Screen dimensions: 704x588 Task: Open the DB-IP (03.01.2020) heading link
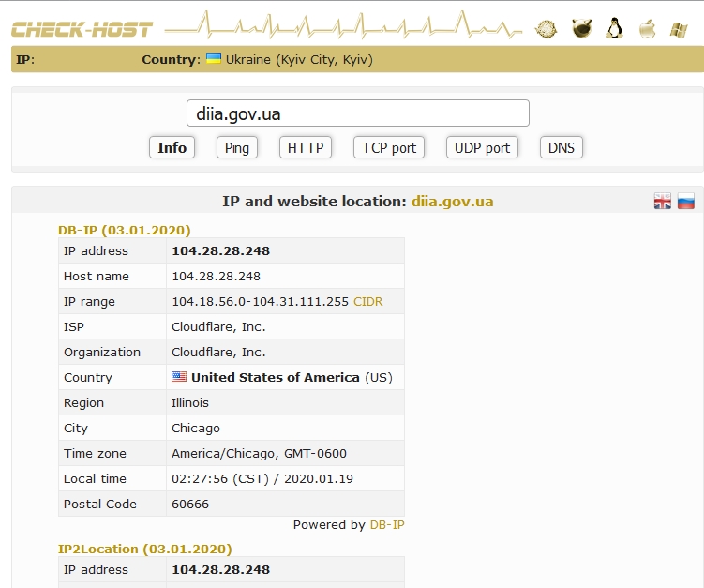coord(125,230)
